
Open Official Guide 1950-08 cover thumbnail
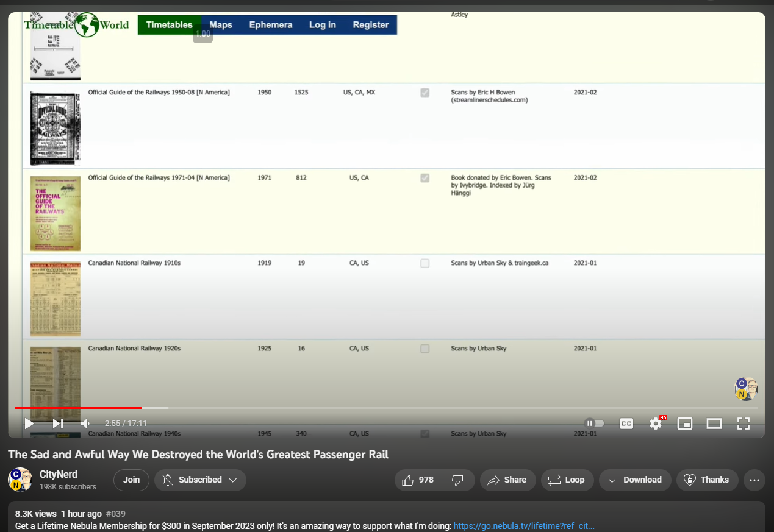(56, 129)
